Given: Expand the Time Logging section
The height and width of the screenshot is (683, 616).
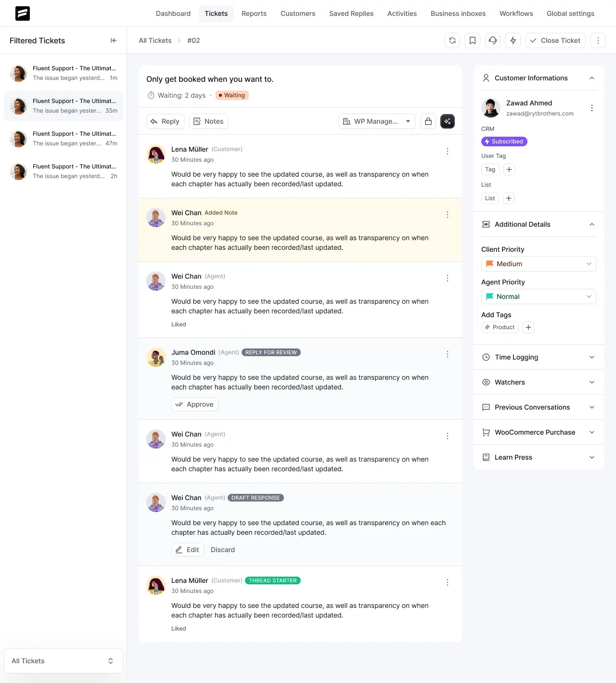Looking at the screenshot, I should pyautogui.click(x=539, y=357).
